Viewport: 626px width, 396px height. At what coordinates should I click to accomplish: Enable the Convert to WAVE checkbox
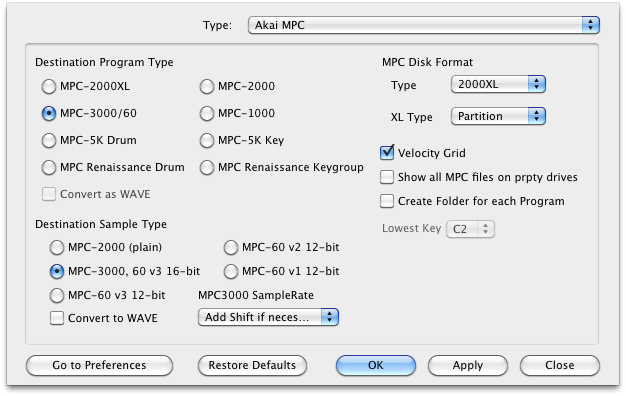point(57,318)
